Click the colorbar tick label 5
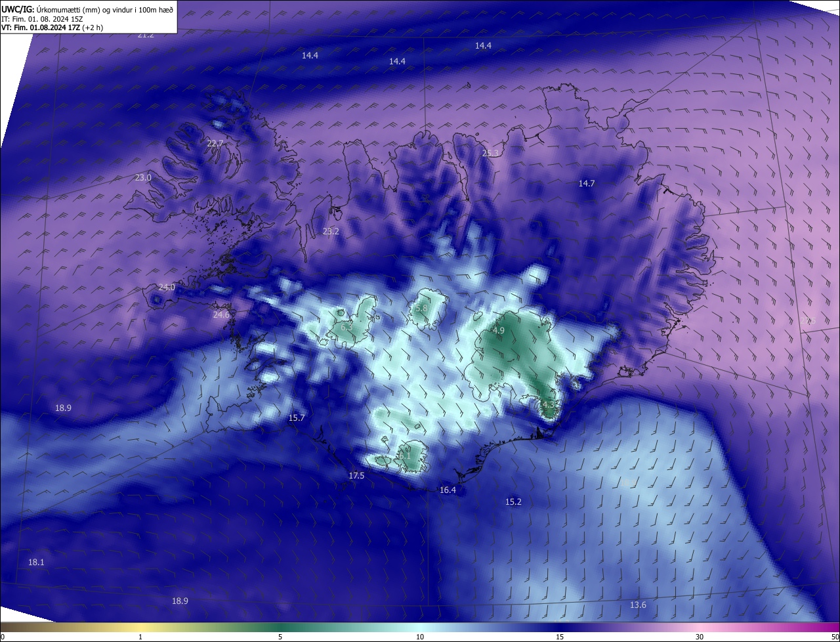Viewport: 840px width, 642px height. coord(280,637)
